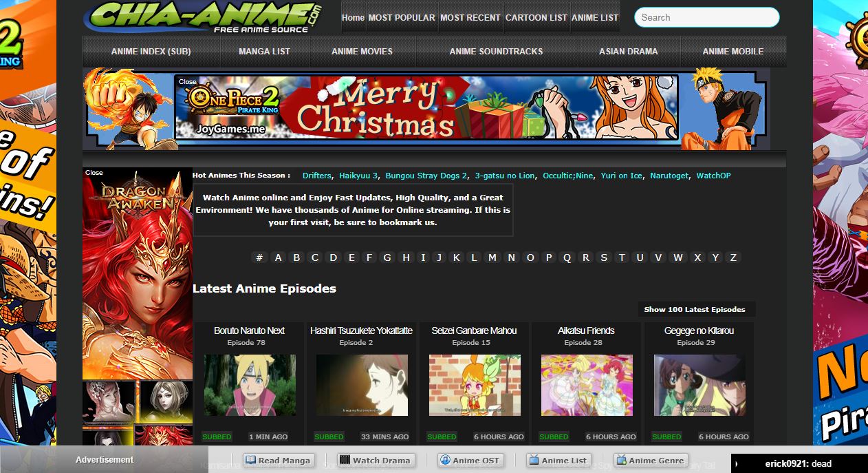
Task: Open the chat bar showing erick0921: dead
Action: [x=799, y=463]
